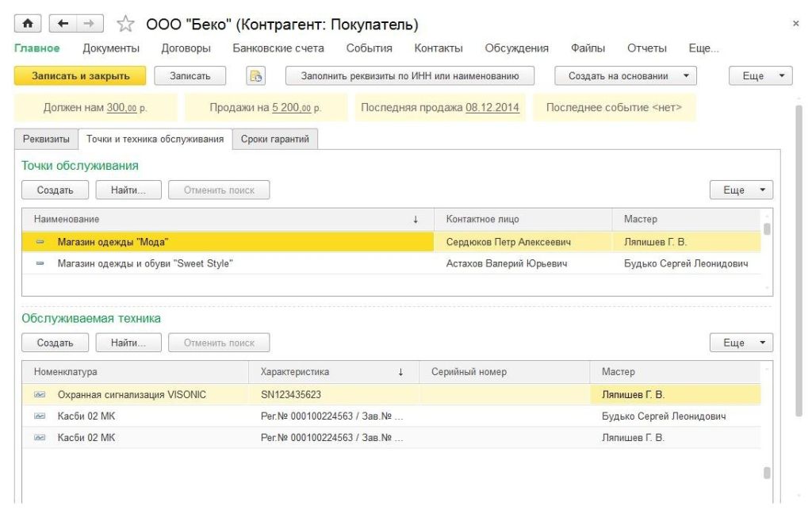Click the report icon next to Записать
Screen dimensions: 812x510
coord(256,76)
